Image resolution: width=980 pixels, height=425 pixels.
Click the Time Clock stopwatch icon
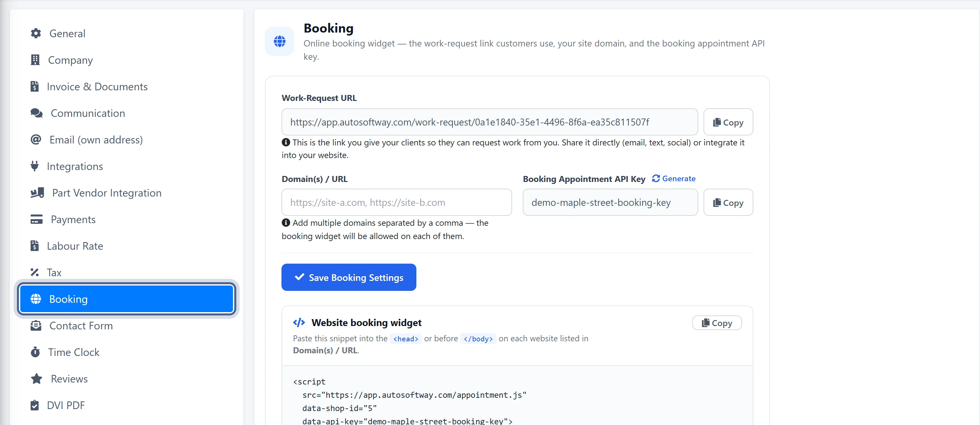pyautogui.click(x=35, y=352)
